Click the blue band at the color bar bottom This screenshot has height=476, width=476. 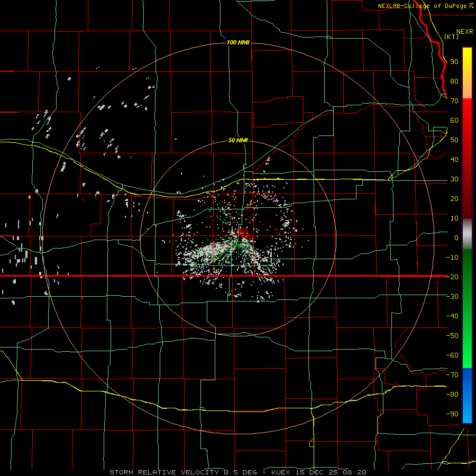467,396
